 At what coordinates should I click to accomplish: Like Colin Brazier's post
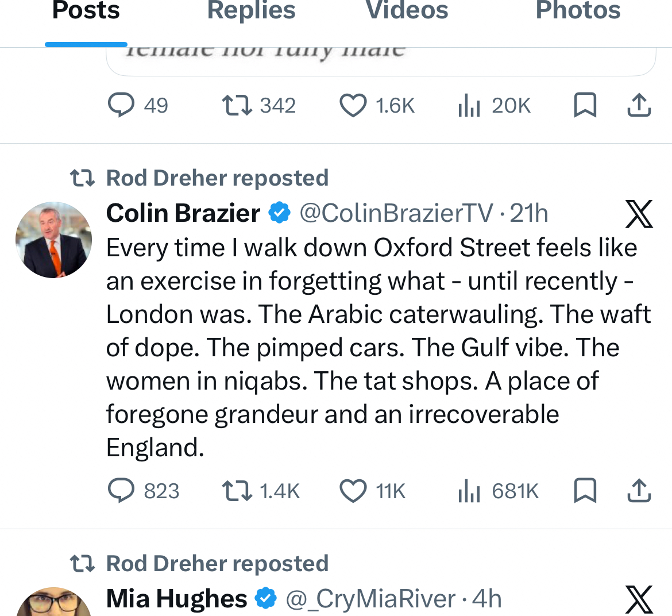[x=353, y=491]
